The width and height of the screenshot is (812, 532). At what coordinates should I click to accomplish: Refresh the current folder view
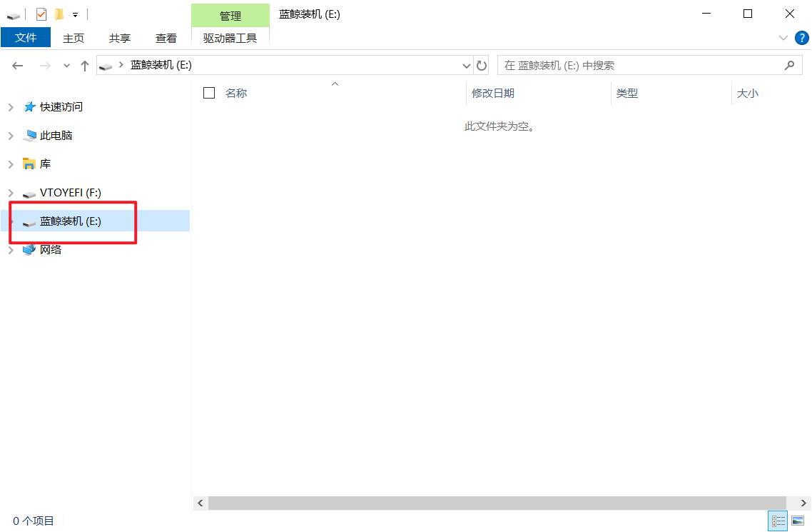click(x=482, y=66)
